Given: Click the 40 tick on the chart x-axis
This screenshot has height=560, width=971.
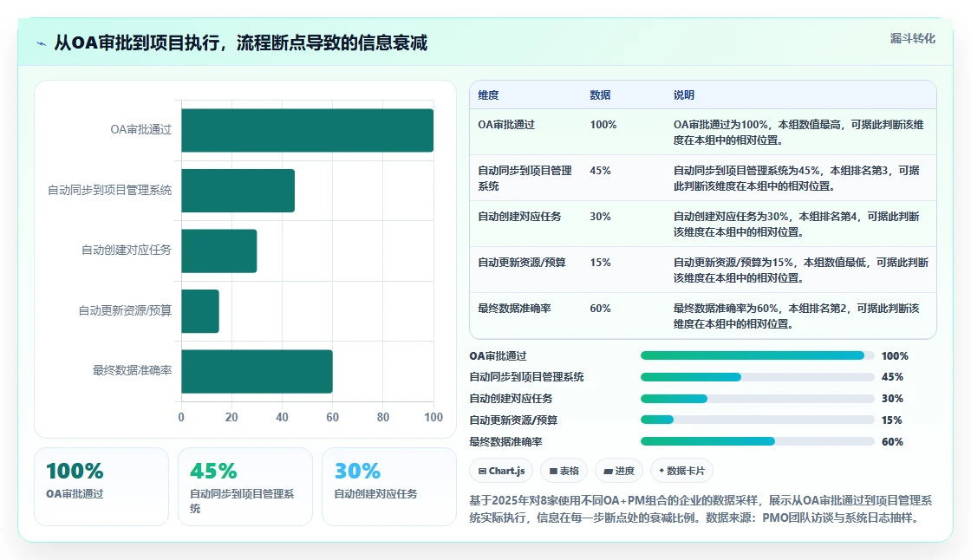Looking at the screenshot, I should [282, 417].
